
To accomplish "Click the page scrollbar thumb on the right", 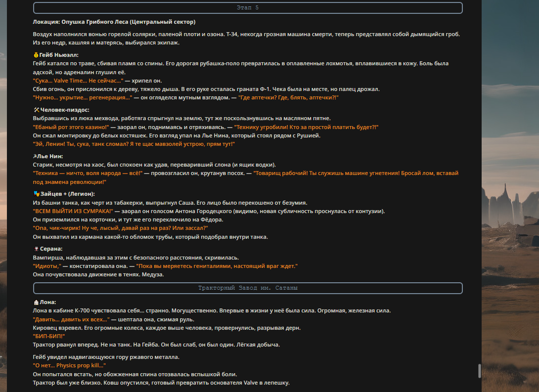I will coord(480,371).
